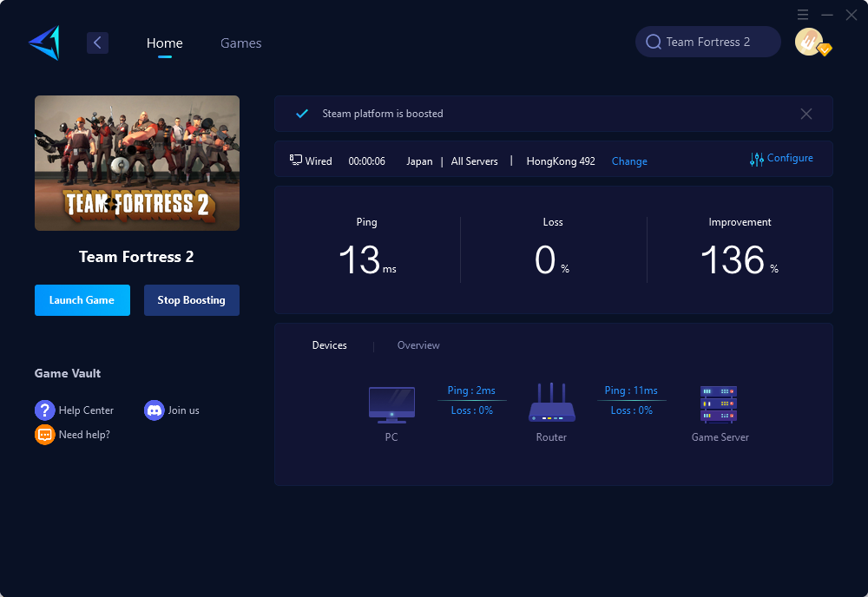Click the Loss : 0% between Router and Game Server
The width and height of the screenshot is (868, 597).
click(x=632, y=410)
